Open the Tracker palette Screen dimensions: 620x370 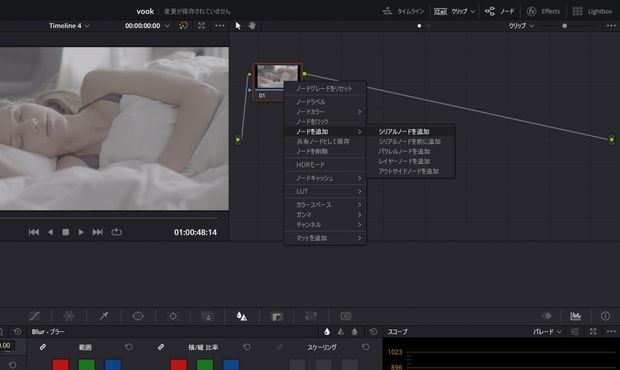[173, 316]
